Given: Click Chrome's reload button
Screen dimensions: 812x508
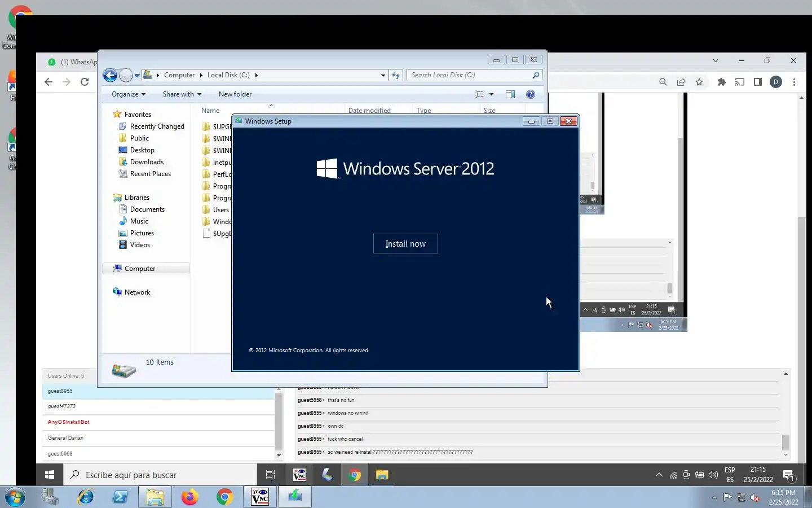Looking at the screenshot, I should pos(85,82).
